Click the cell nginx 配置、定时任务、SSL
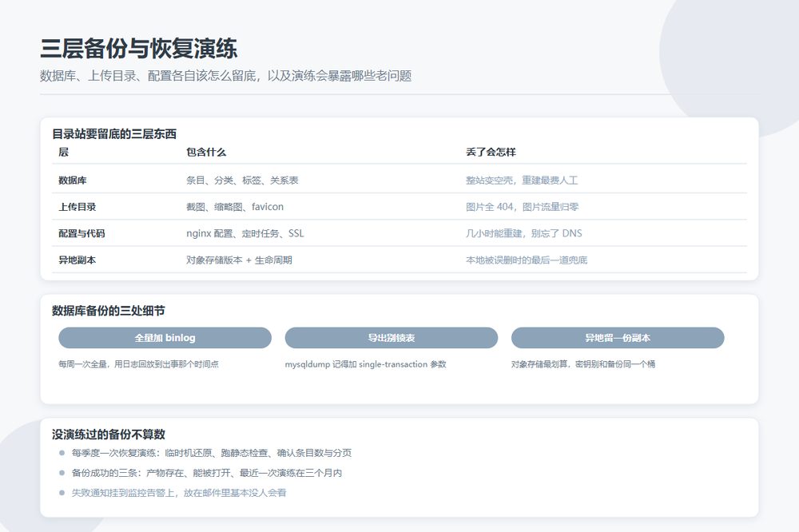This screenshot has height=532, width=799. pos(245,233)
